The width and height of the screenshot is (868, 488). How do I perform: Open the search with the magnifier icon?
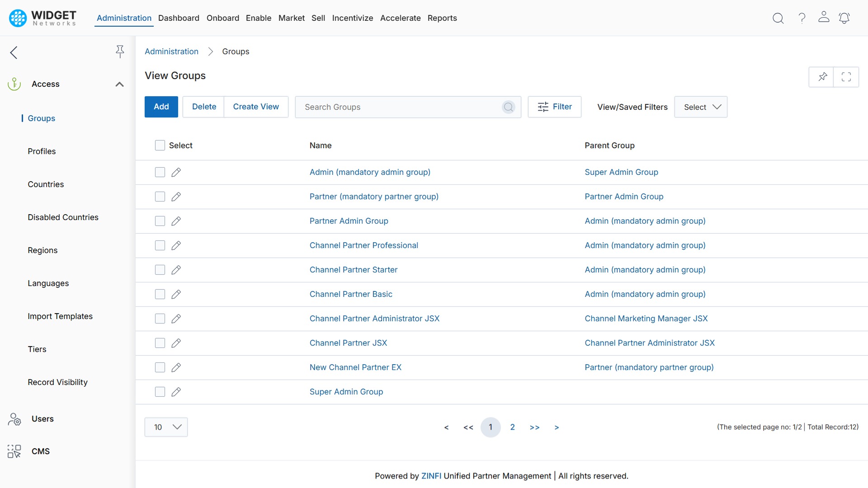778,18
